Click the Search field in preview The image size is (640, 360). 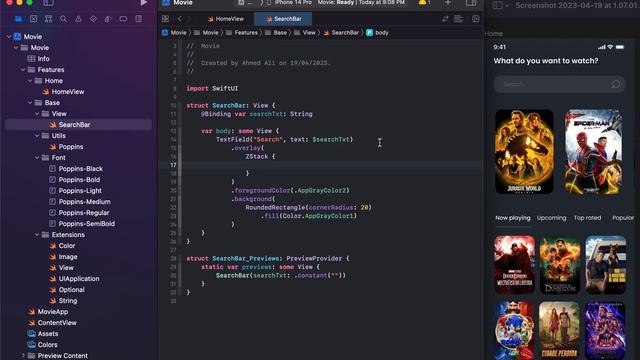(x=559, y=84)
